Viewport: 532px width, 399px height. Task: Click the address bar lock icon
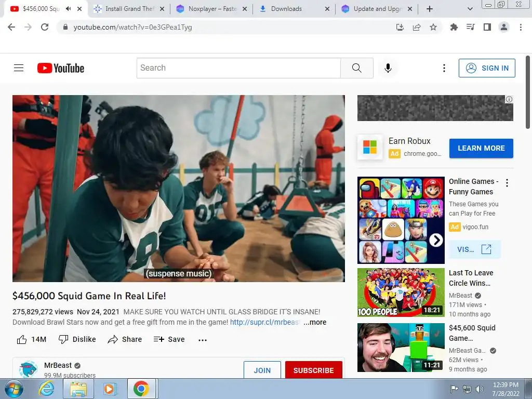(x=65, y=27)
